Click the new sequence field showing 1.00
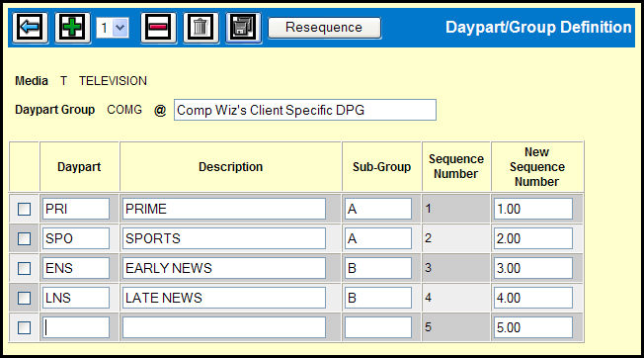Image resolution: width=644 pixels, height=358 pixels. [x=533, y=209]
